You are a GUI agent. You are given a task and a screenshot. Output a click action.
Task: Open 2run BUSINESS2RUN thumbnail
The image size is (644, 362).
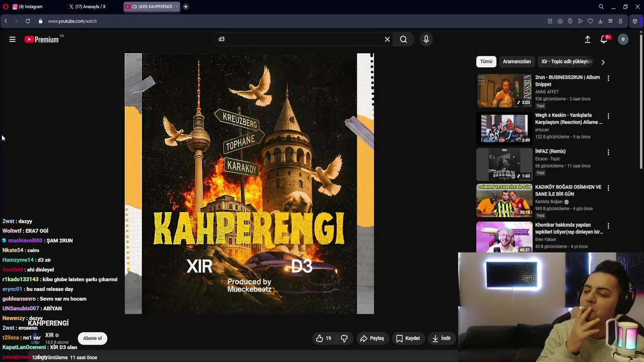coord(504,90)
